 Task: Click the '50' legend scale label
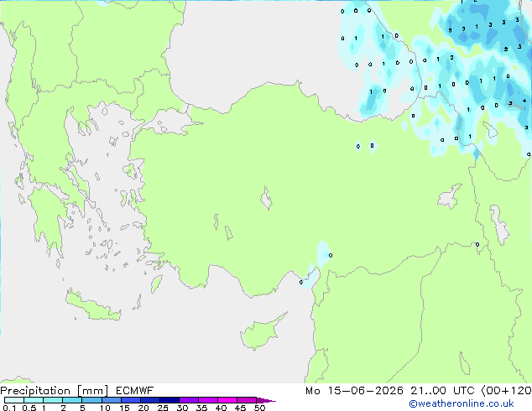(x=259, y=408)
